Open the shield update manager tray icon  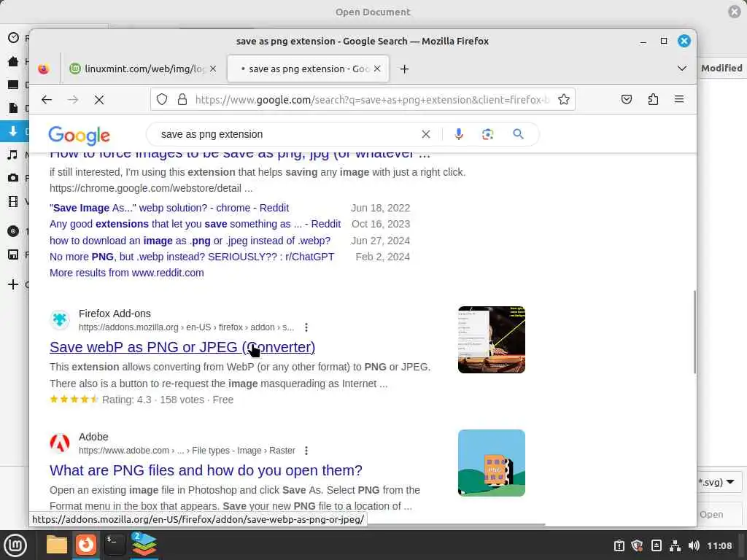pos(637,545)
